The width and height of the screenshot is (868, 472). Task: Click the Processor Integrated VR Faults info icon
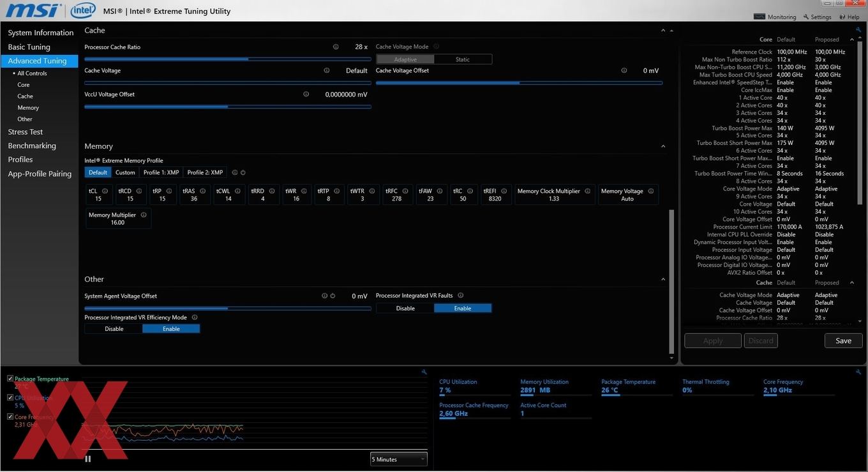click(461, 295)
